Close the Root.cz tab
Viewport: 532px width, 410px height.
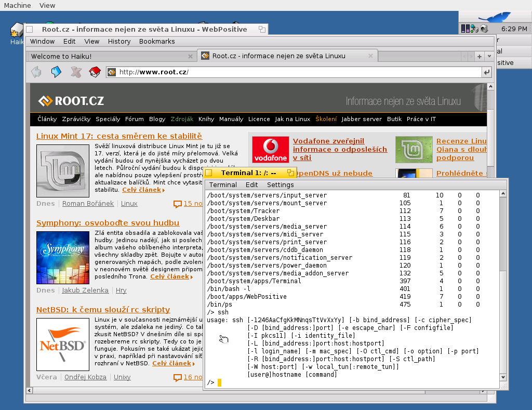click(370, 56)
